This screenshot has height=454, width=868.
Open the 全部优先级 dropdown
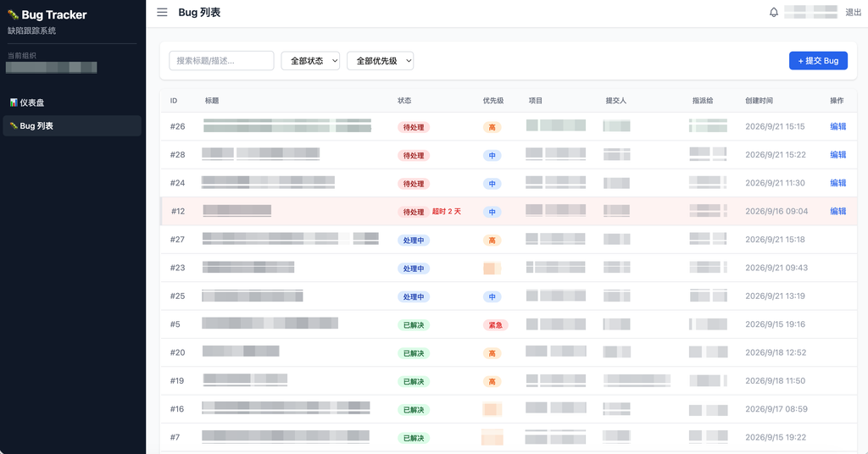pyautogui.click(x=381, y=61)
